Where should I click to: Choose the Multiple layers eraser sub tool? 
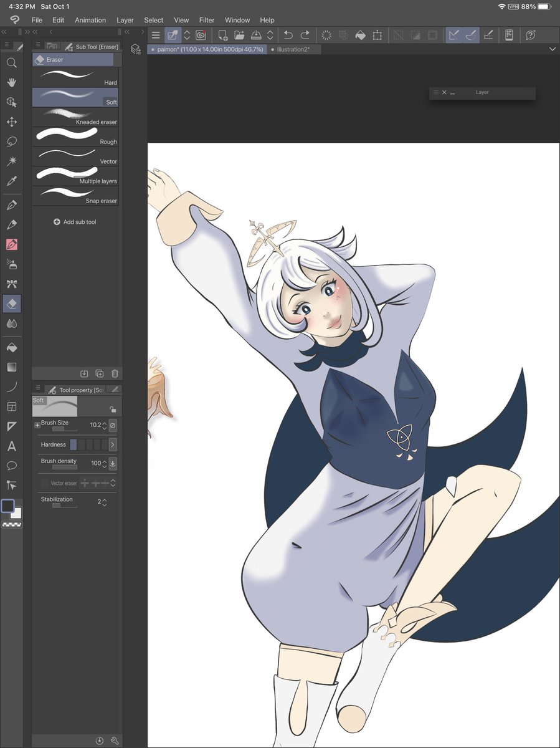75,176
